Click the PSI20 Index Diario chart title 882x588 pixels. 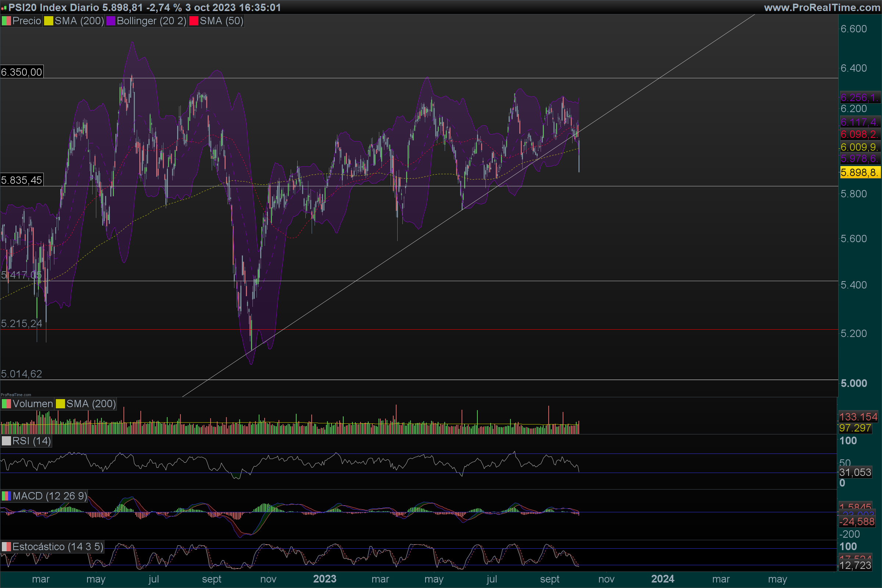coord(54,7)
